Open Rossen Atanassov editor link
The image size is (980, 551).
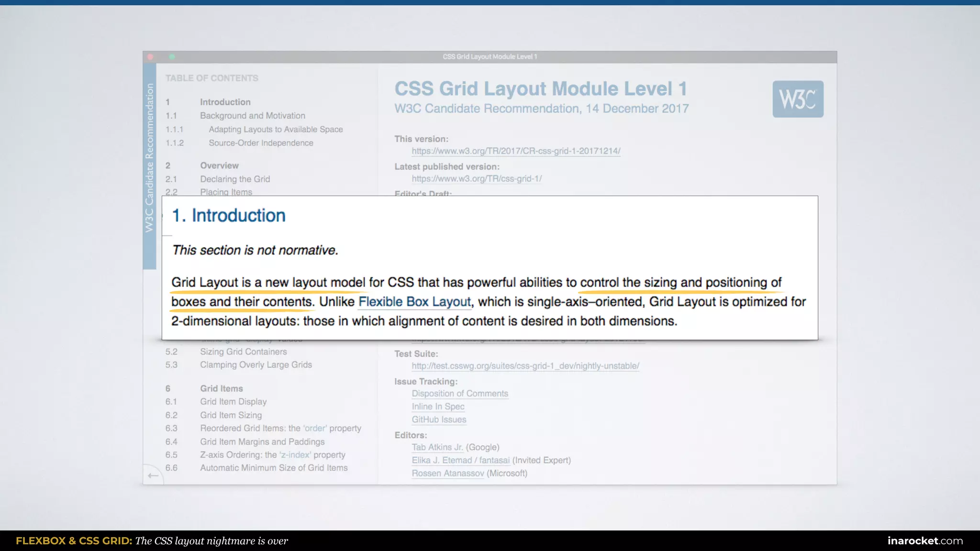tap(448, 473)
